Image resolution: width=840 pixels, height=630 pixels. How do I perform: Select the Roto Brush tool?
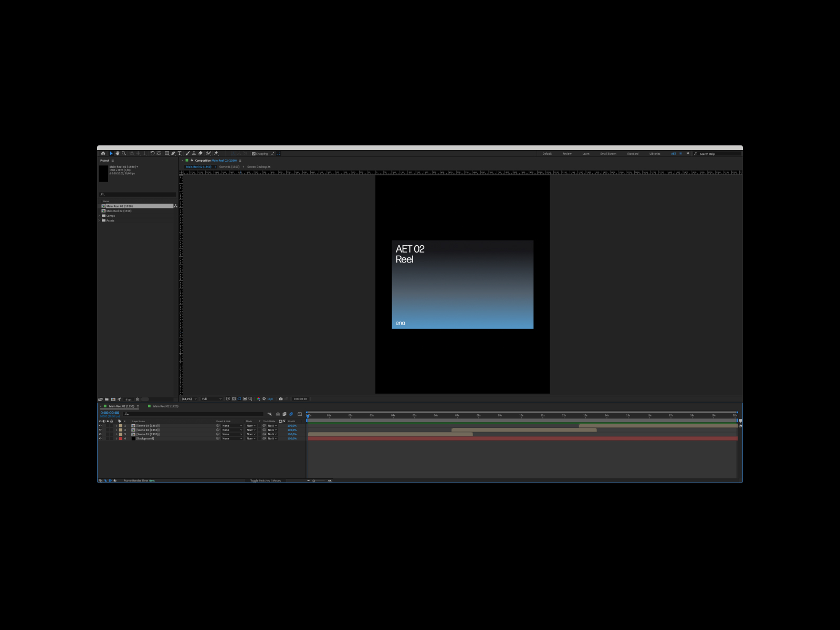(x=208, y=153)
